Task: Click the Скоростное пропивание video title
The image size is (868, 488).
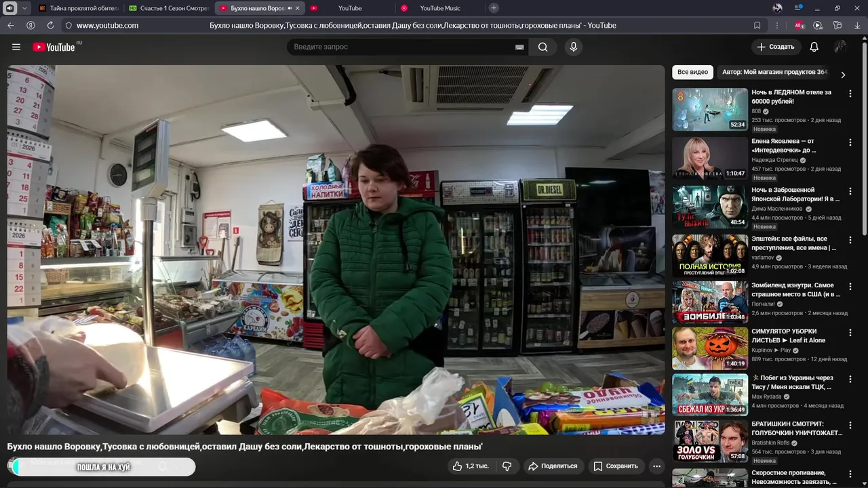Action: (x=793, y=477)
